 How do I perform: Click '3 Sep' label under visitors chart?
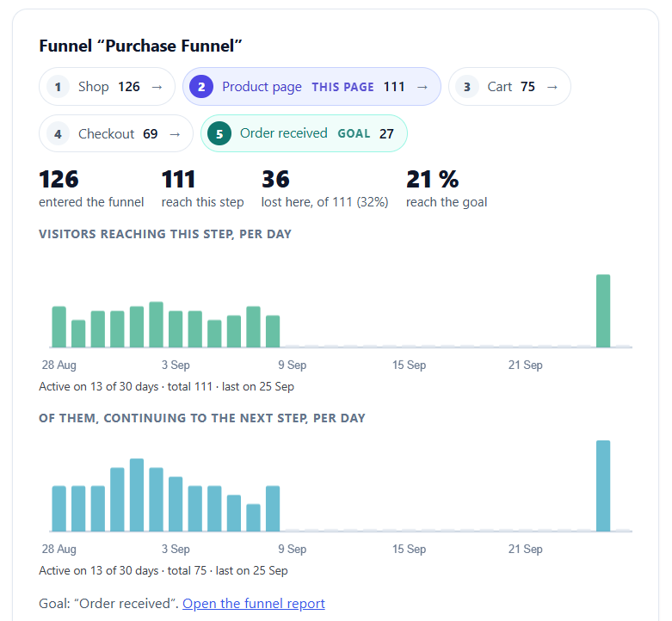[x=176, y=365]
